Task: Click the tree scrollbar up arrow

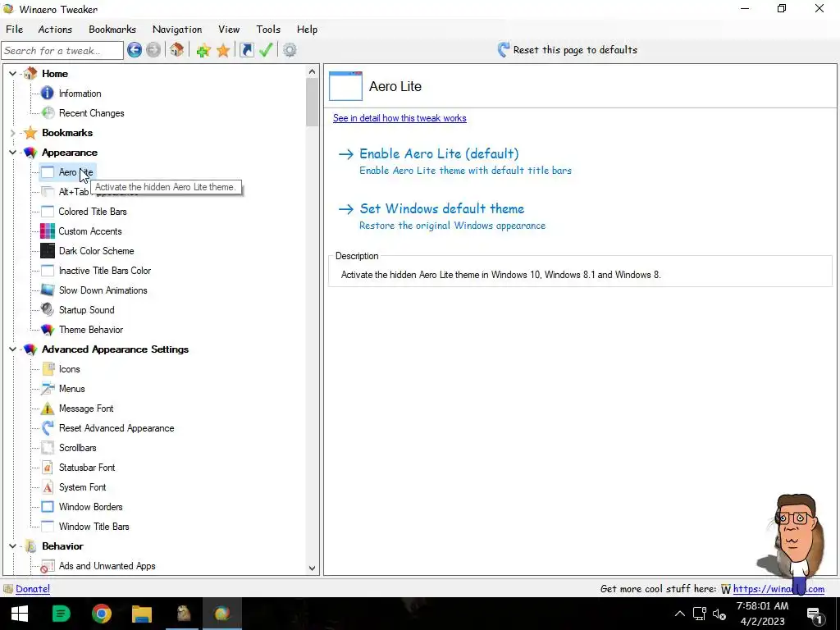Action: click(313, 72)
